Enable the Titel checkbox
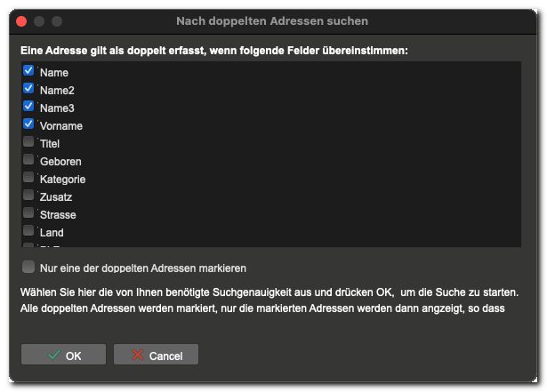 28,141
